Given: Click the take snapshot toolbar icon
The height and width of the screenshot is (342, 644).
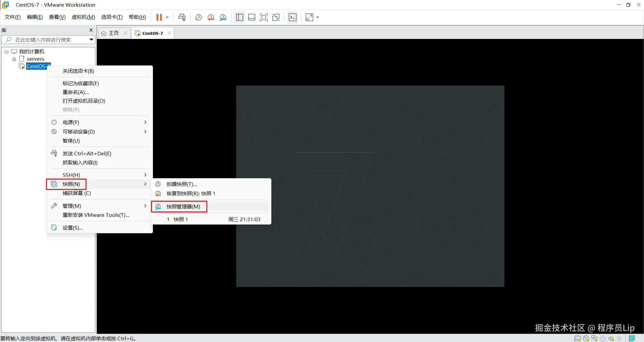Looking at the screenshot, I should tap(199, 17).
